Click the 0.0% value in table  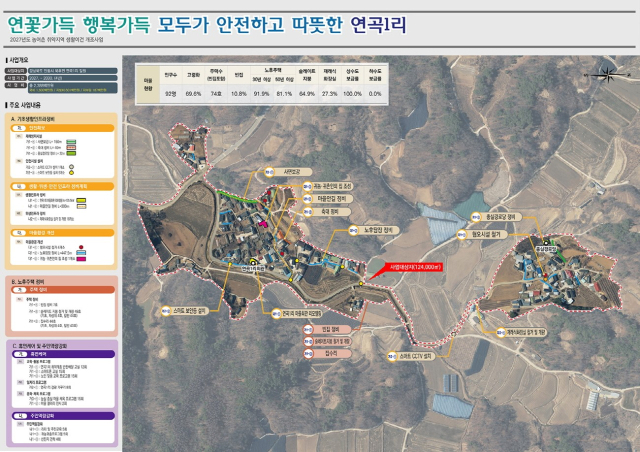[x=375, y=94]
